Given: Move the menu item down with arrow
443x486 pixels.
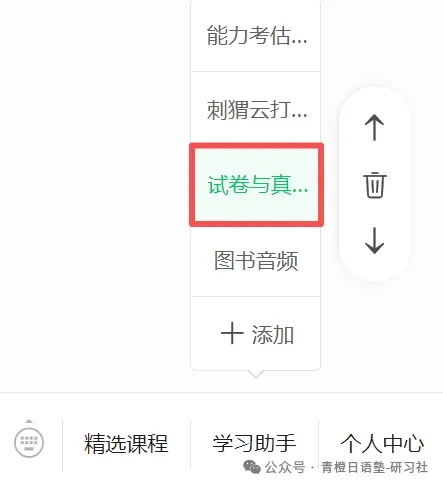Looking at the screenshot, I should pyautogui.click(x=374, y=241).
